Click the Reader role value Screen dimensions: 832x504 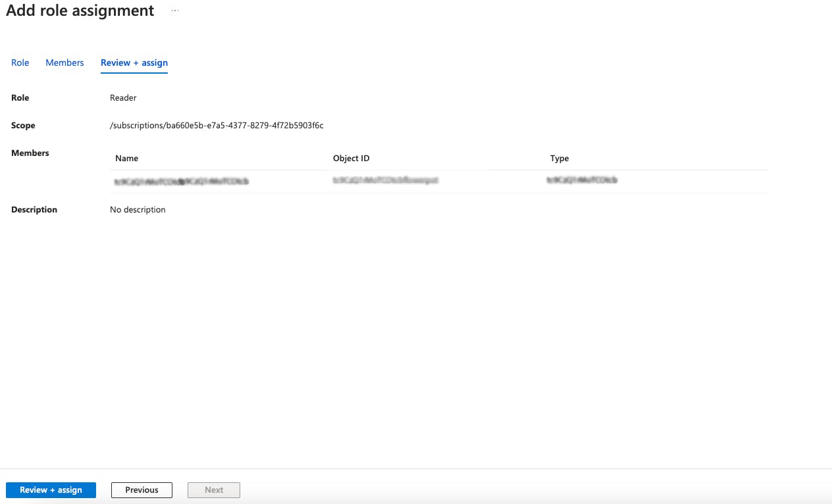[x=122, y=97]
